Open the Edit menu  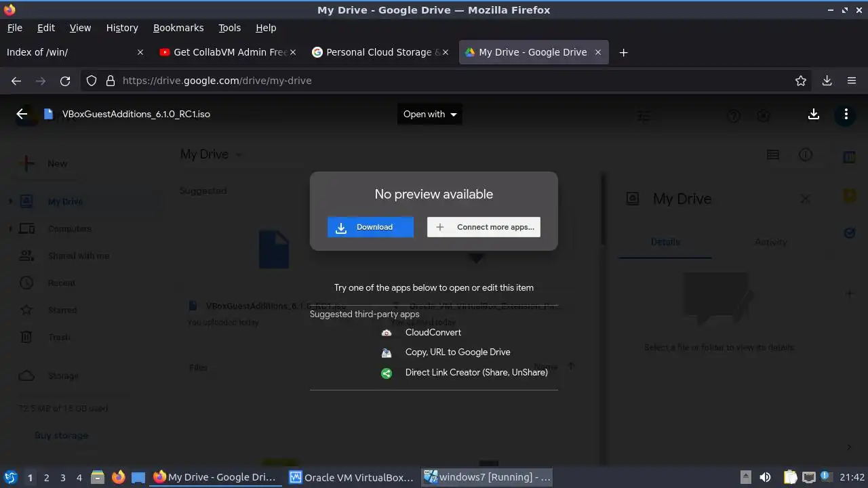click(x=46, y=28)
